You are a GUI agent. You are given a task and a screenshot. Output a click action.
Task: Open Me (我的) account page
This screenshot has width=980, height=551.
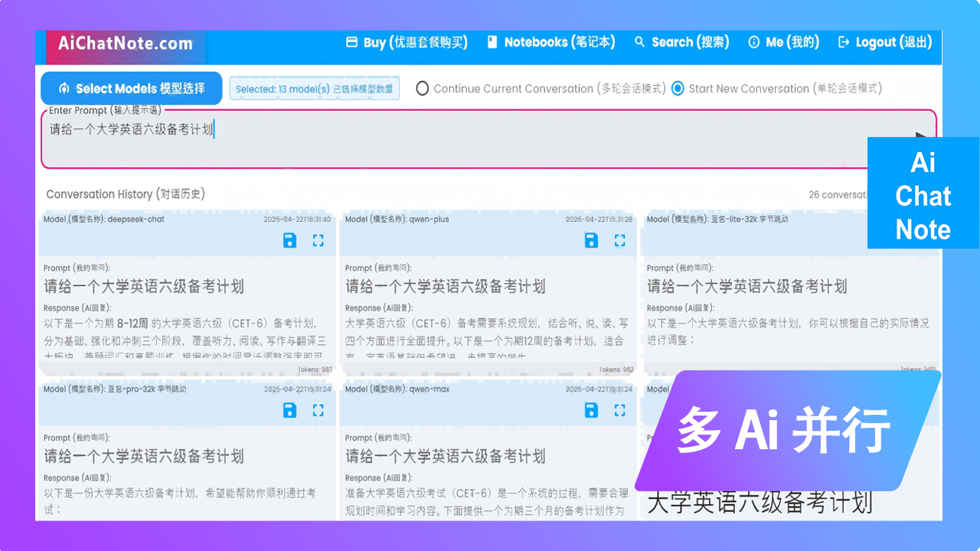(783, 42)
